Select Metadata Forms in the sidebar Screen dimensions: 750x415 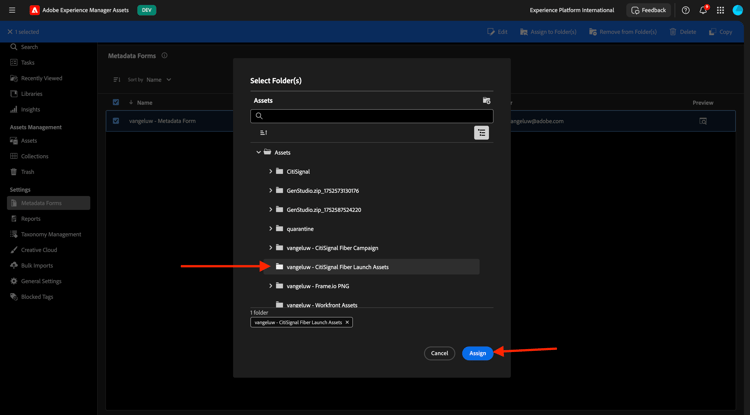[x=48, y=203]
